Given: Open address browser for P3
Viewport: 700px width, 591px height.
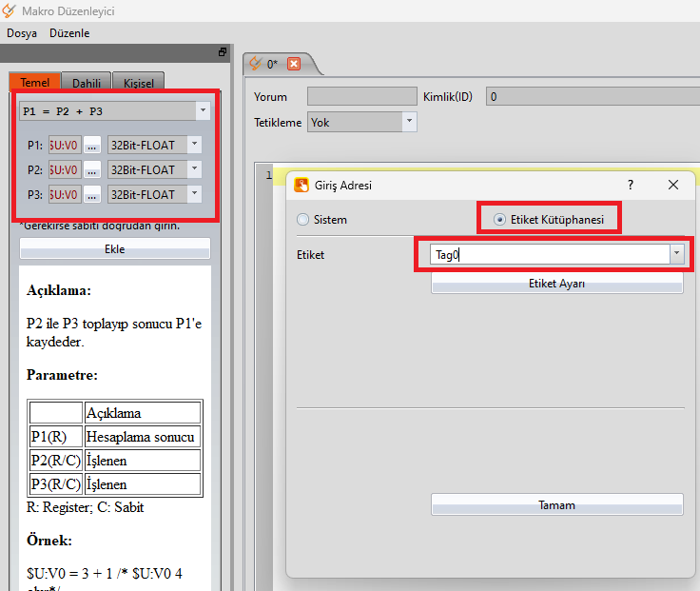Looking at the screenshot, I should click(92, 194).
